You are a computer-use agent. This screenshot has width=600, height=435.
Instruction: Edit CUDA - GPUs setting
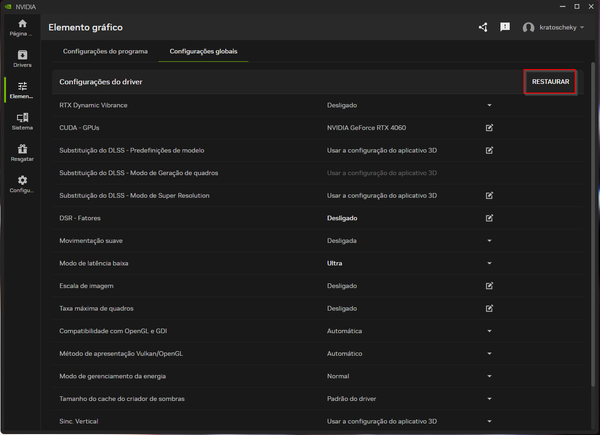click(x=490, y=128)
